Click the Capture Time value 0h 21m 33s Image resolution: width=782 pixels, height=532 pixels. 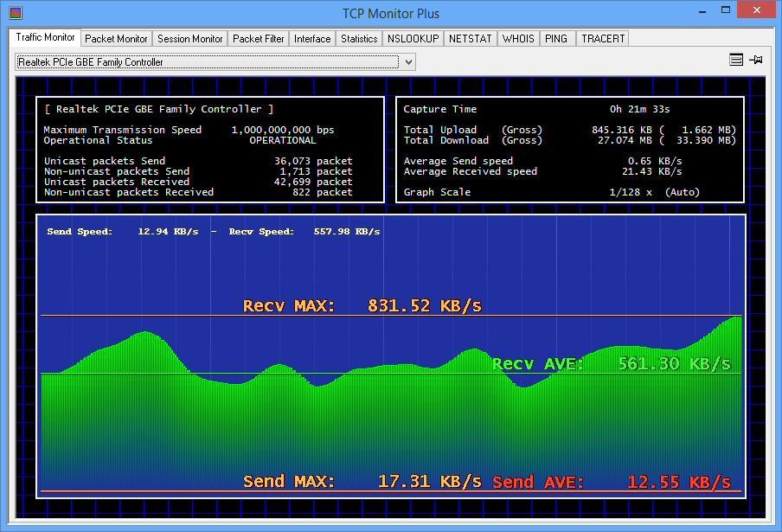tap(639, 109)
